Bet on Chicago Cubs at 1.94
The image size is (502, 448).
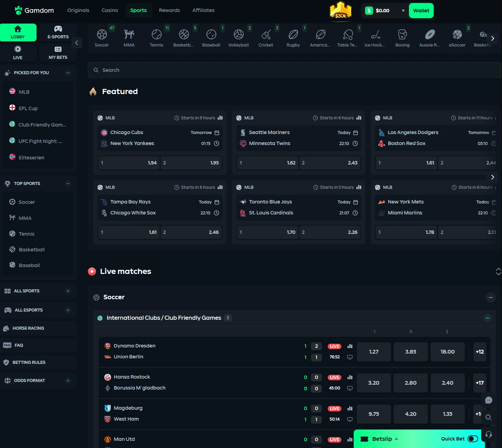[129, 163]
